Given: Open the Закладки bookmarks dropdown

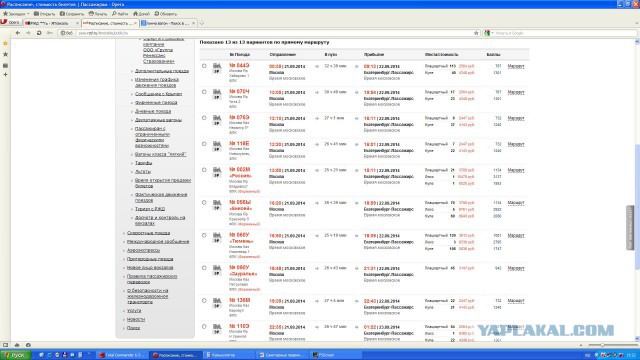Looking at the screenshot, I should coord(16,13).
